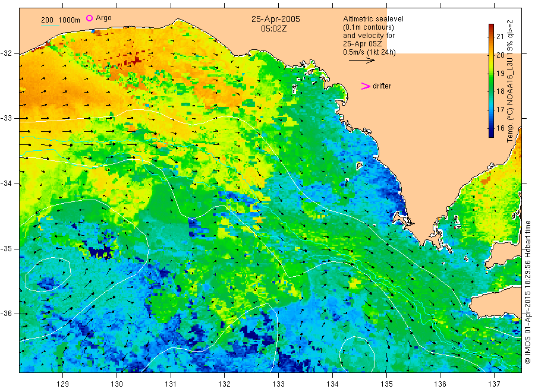Click the 16 value on the temperature scale
The image size is (535, 392).
(500, 128)
